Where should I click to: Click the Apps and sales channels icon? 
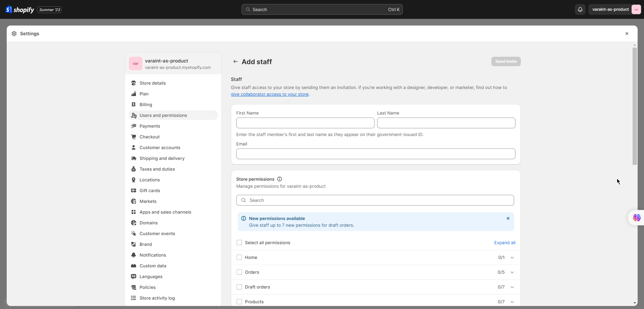[x=134, y=212]
